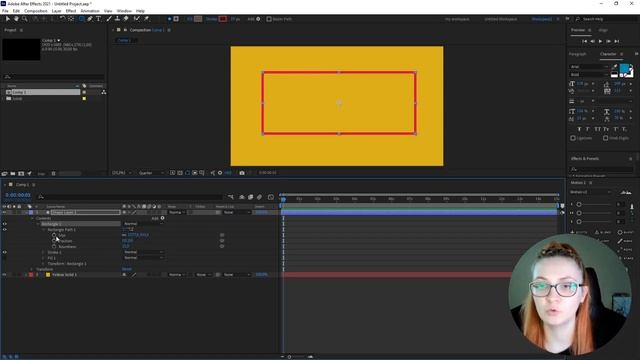Click the new composition icon in Project panel
This screenshot has width=640, height=360.
(21, 173)
